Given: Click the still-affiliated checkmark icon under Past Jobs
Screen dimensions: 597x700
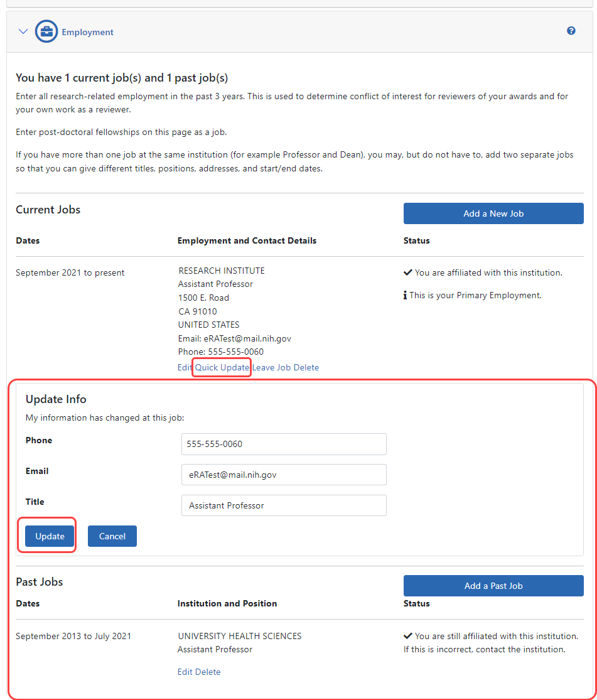Looking at the screenshot, I should click(407, 636).
